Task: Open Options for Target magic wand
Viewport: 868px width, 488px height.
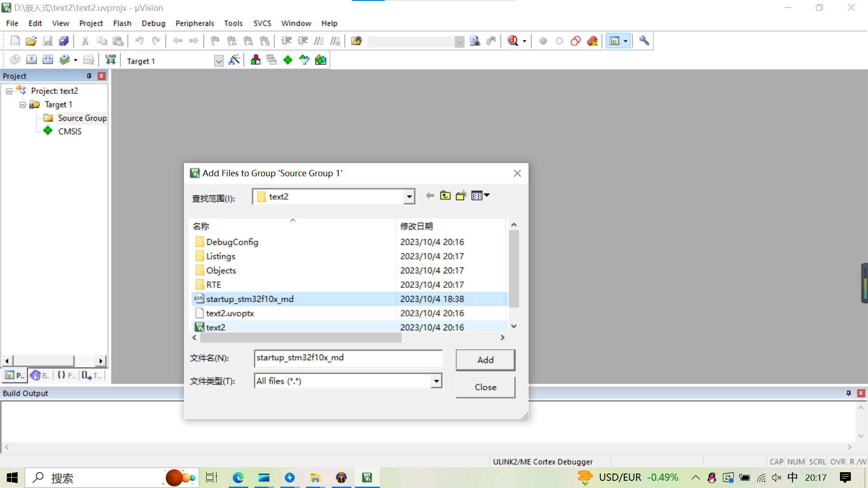Action: pyautogui.click(x=234, y=60)
